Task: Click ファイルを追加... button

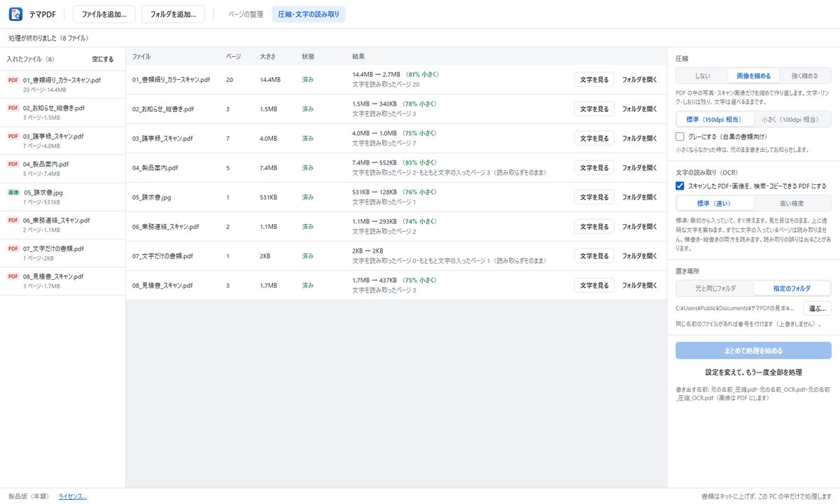Action: click(104, 14)
